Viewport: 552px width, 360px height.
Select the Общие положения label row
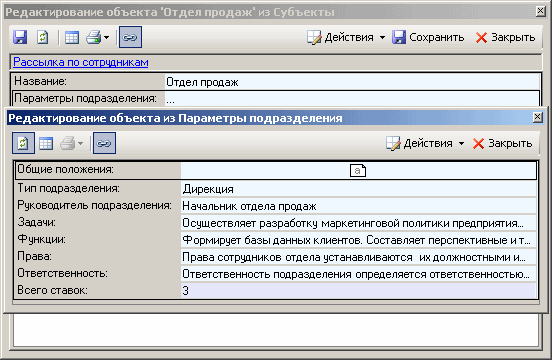click(x=98, y=170)
